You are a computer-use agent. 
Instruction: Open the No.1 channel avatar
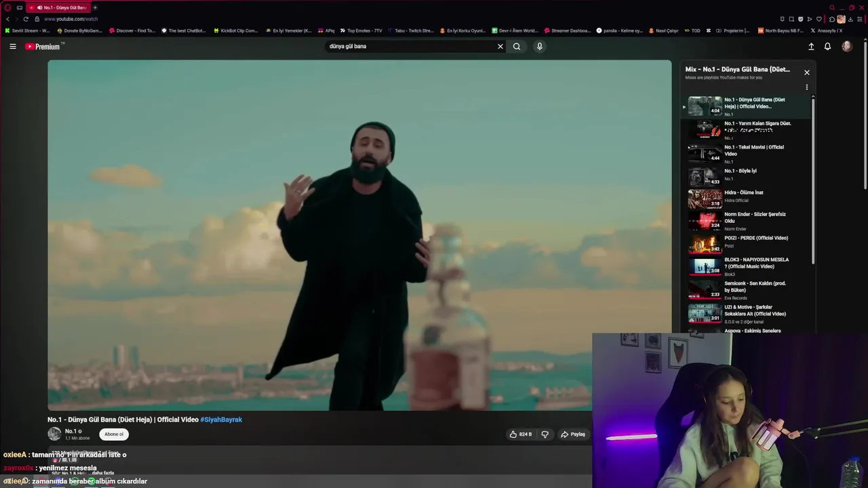54,434
